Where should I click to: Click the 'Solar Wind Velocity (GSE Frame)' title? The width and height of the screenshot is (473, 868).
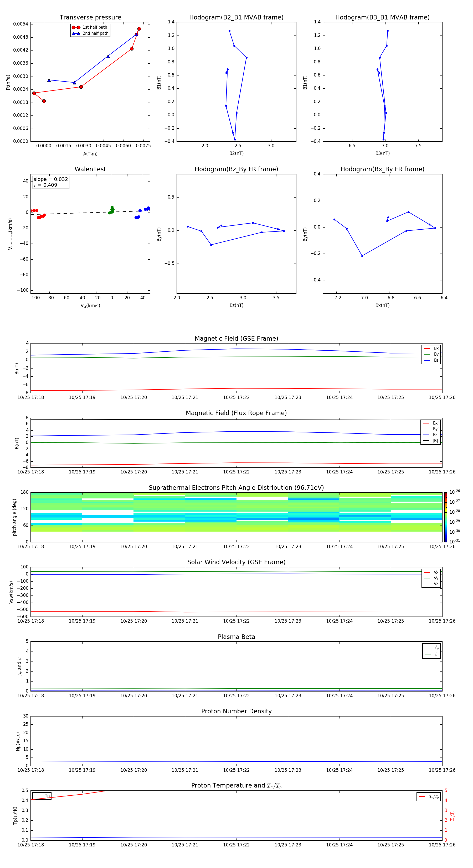[x=236, y=562]
